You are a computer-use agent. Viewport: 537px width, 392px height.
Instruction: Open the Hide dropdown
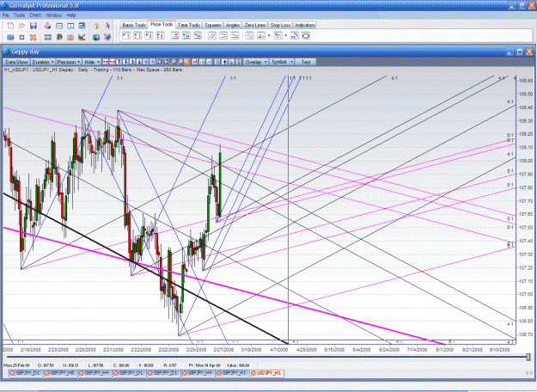point(92,62)
